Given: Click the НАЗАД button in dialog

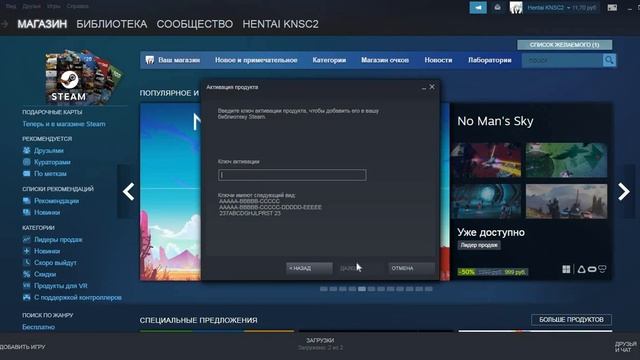Looking at the screenshot, I should [x=309, y=268].
